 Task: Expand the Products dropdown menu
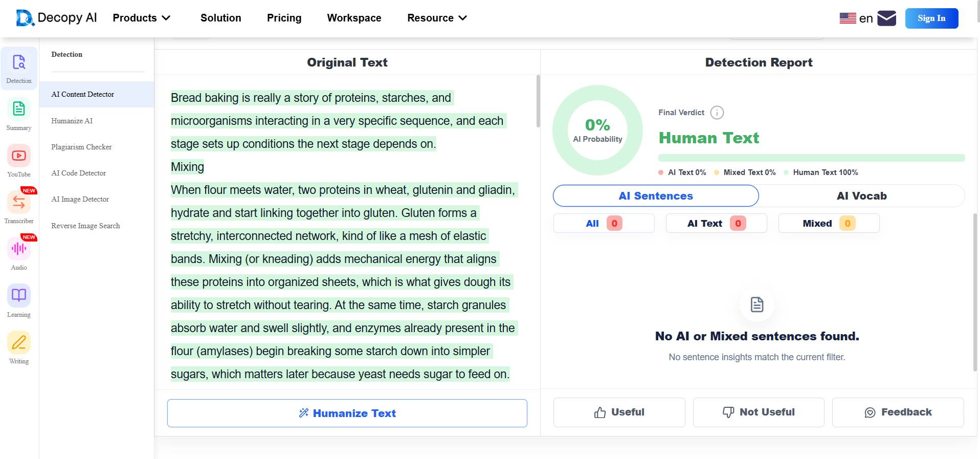click(142, 18)
